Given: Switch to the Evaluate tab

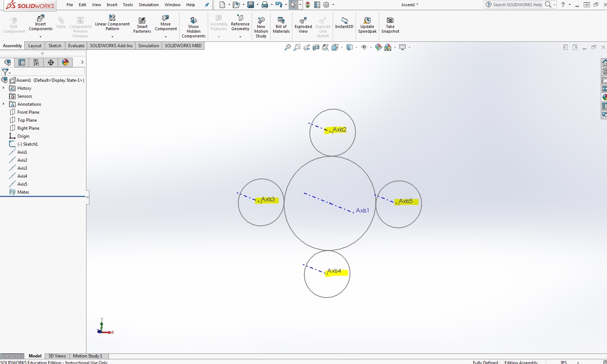Looking at the screenshot, I should tap(76, 46).
